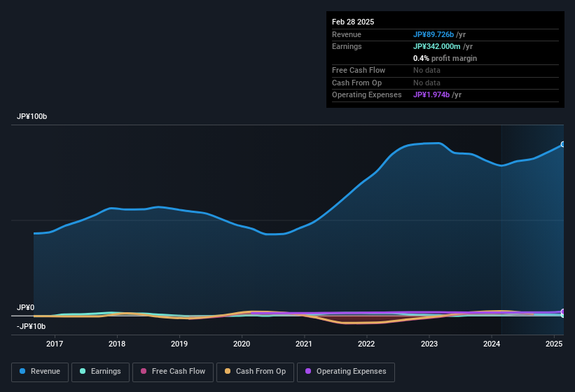Click the JP¥100b y-axis label

(x=32, y=116)
